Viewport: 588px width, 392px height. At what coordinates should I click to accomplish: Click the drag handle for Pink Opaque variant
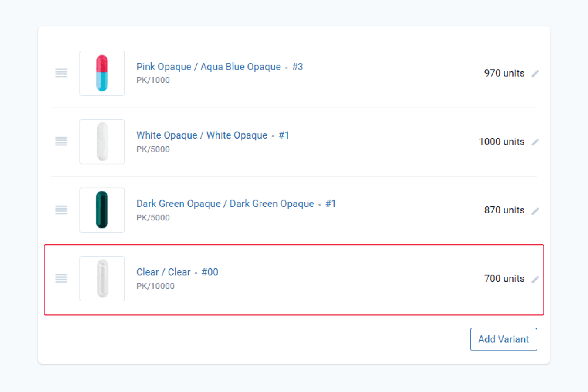[x=61, y=73]
